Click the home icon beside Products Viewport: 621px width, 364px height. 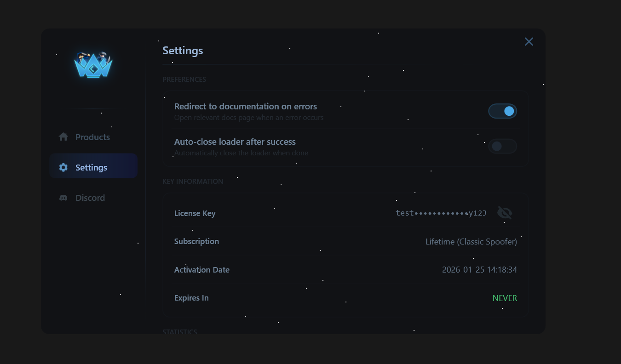[63, 137]
